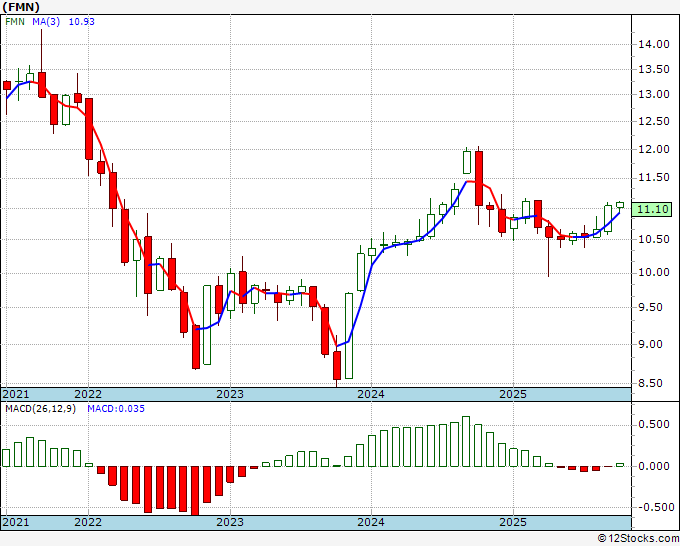Click the 13.50 price axis label
This screenshot has height=546, width=680.
coord(654,69)
